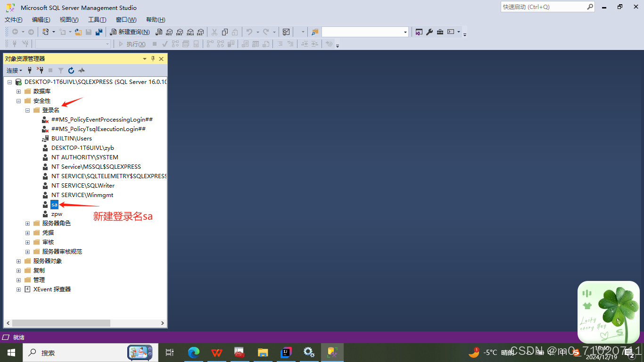
Task: Select the BUILTIN\Users login
Action: 72,139
